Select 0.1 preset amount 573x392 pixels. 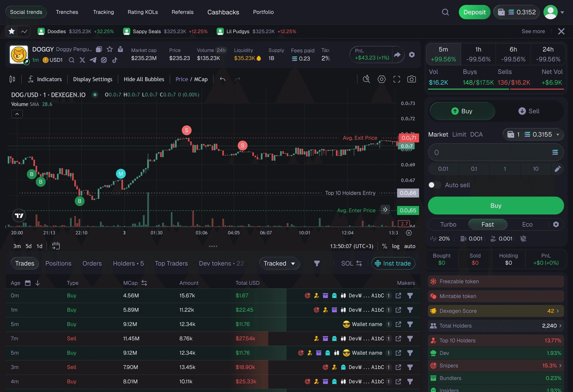coord(474,169)
